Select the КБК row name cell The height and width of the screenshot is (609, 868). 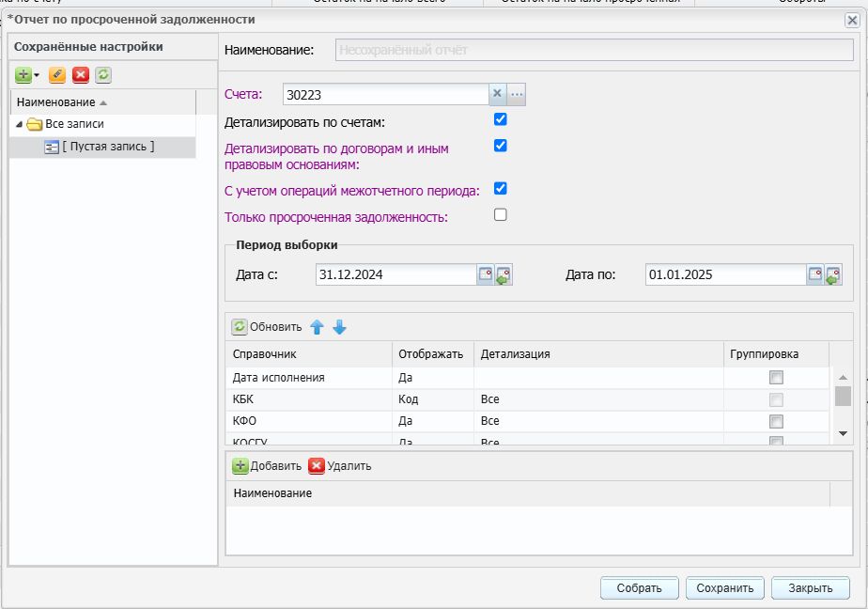coord(309,399)
